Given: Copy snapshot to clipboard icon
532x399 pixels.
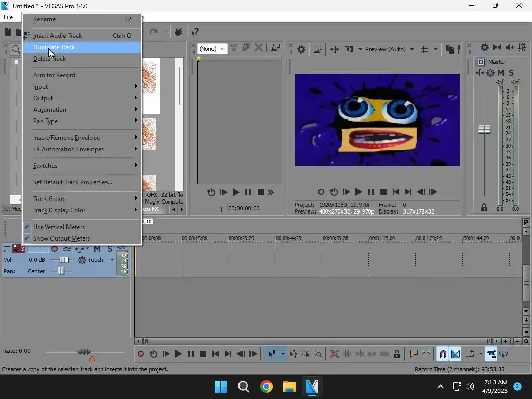Looking at the screenshot, I should 449,49.
